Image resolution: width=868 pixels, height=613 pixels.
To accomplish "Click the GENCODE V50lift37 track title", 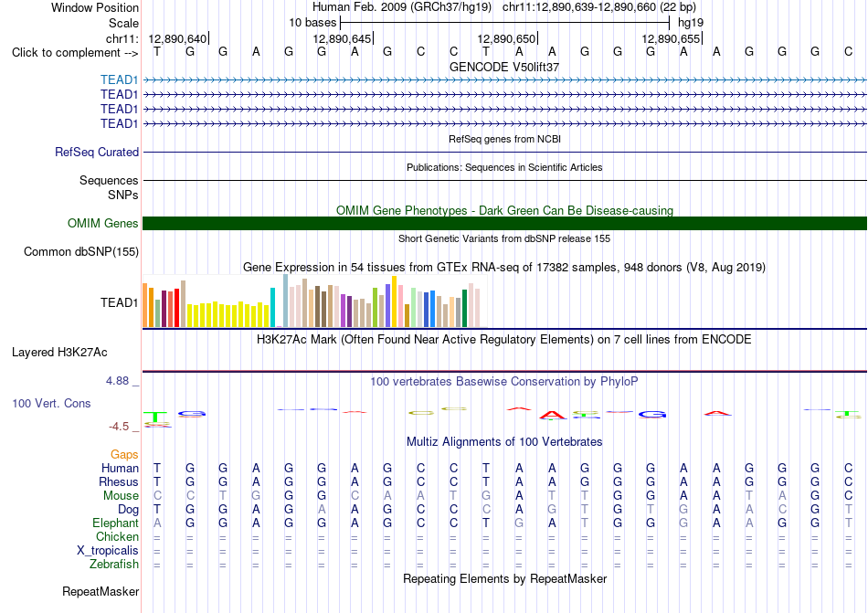I will 504,67.
